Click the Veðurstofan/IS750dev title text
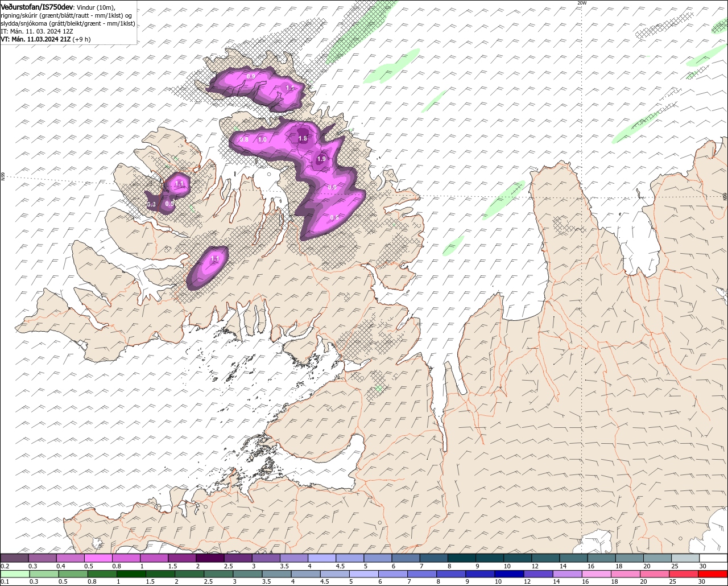 click(x=37, y=7)
